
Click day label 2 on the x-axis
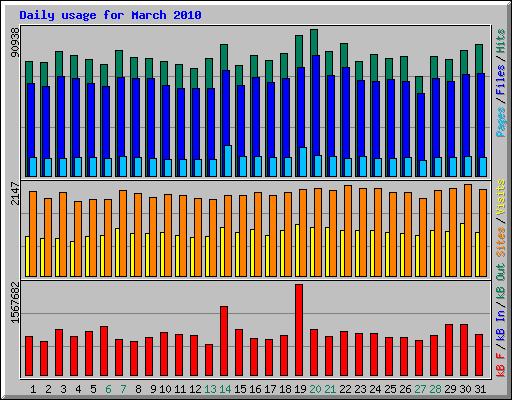click(x=48, y=389)
